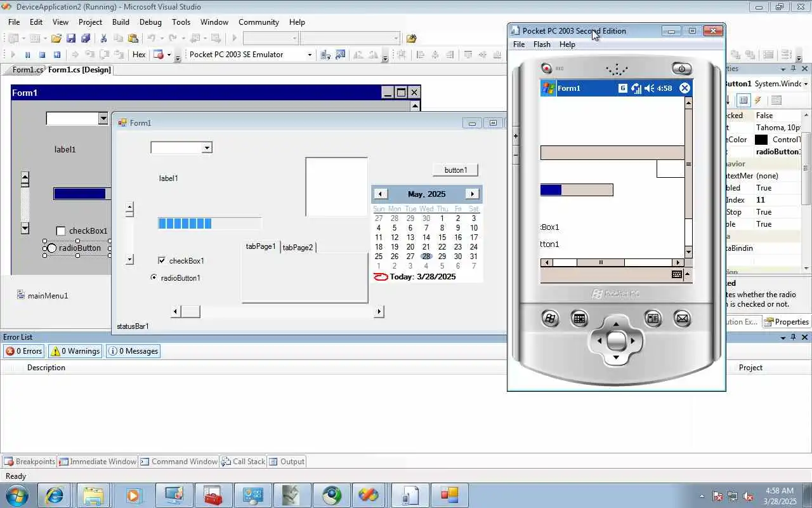The height and width of the screenshot is (508, 812).
Task: Open the designer form combo box dropdown
Action: click(103, 118)
